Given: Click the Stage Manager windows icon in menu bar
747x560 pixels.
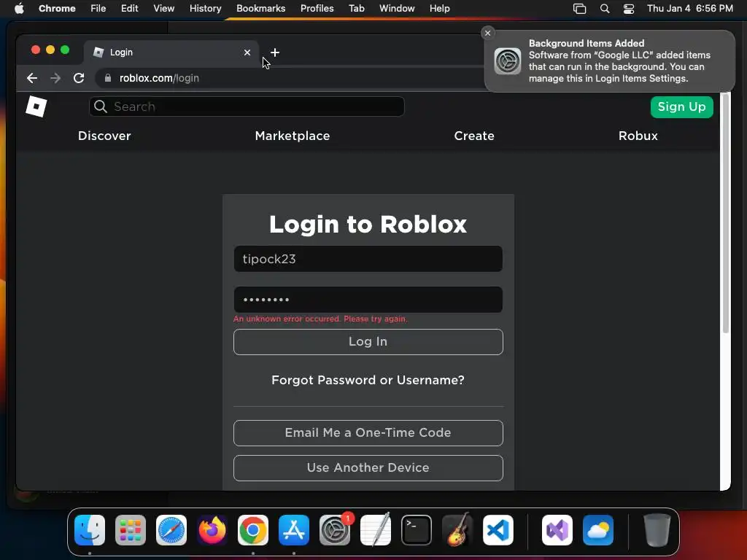Looking at the screenshot, I should click(x=579, y=9).
